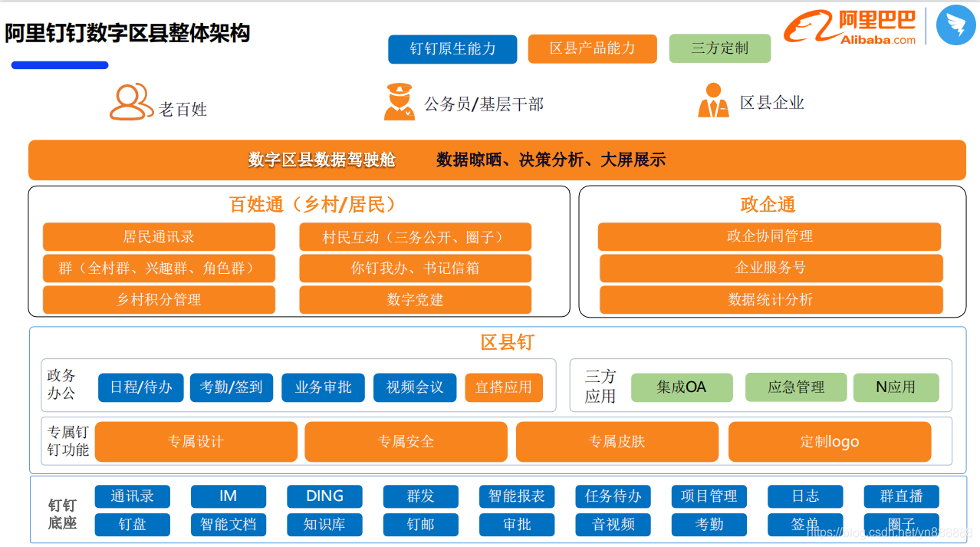This screenshot has width=980, height=547.
Task: Open 数据统计分析 block
Action: (x=771, y=300)
